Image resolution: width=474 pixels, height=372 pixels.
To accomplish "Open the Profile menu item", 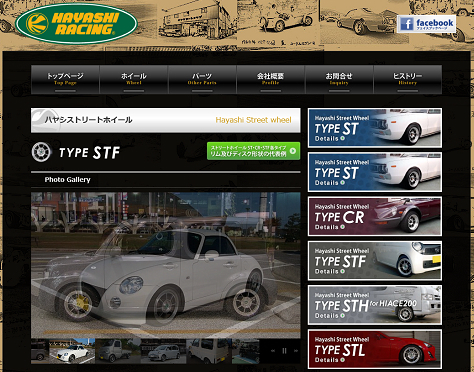I will 270,79.
